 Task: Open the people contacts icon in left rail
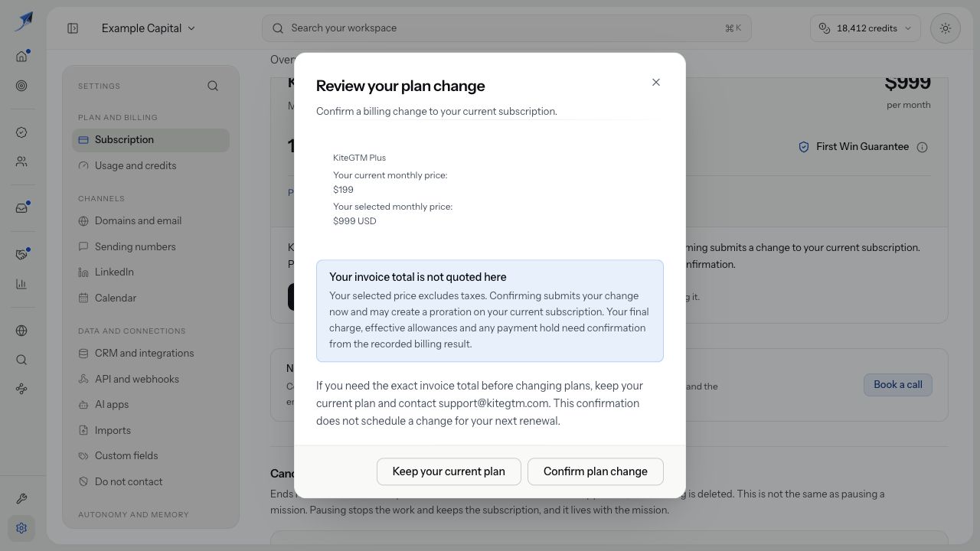(21, 161)
